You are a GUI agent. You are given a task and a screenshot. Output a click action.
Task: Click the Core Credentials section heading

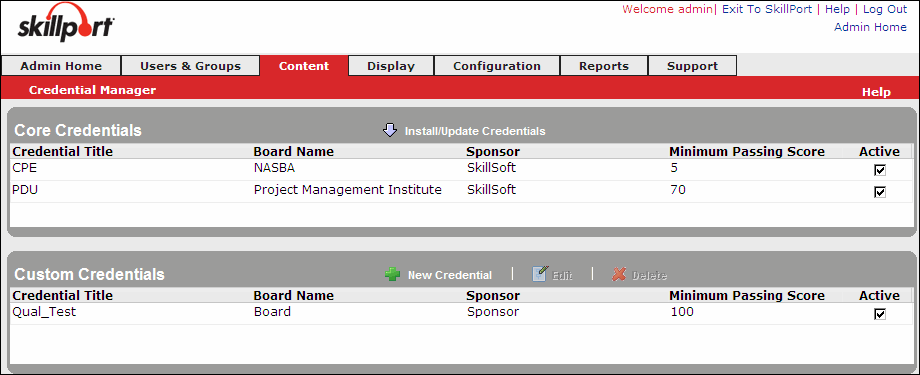coord(77,130)
